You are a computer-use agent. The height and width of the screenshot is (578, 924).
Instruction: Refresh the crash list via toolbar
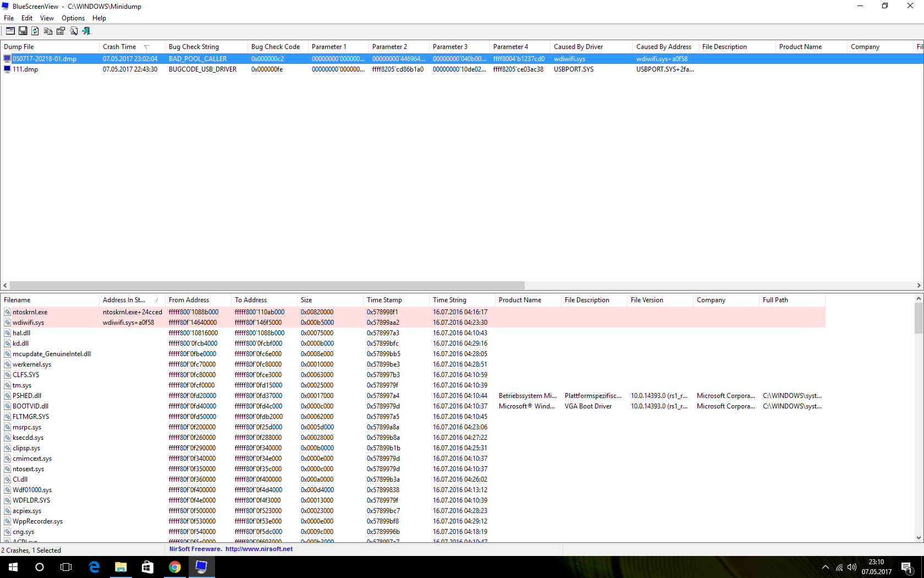tap(35, 31)
